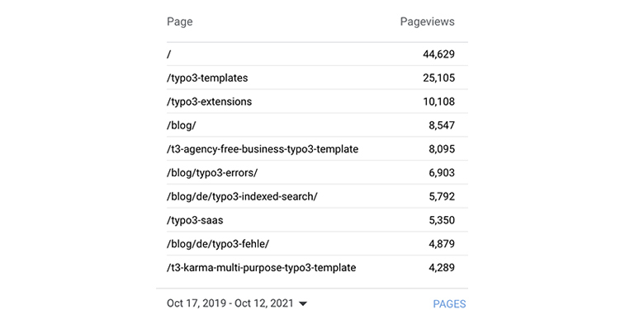Image resolution: width=644 pixels, height=324 pixels.
Task: Click the 4,289 pageviews value
Action: (442, 268)
